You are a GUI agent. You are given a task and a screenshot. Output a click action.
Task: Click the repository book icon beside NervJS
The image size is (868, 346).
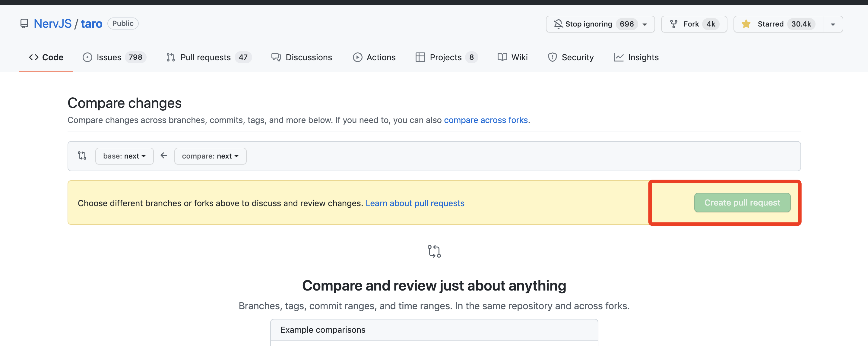tap(24, 24)
